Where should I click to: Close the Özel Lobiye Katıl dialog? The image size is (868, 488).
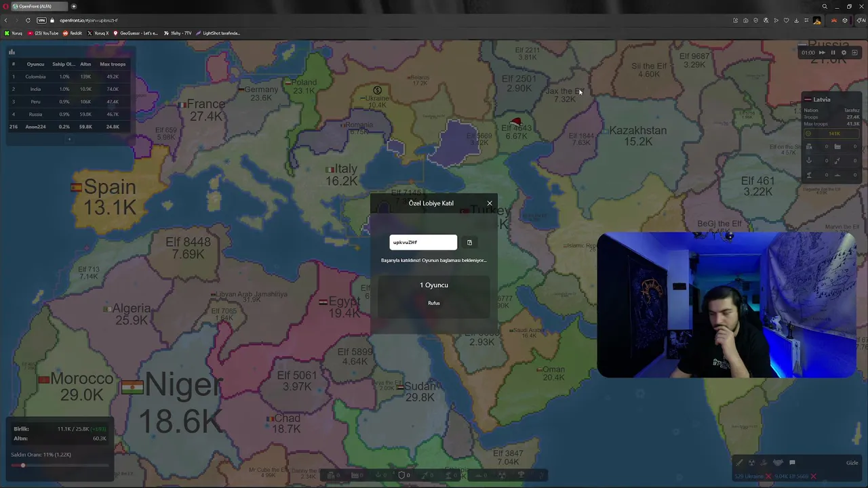click(490, 203)
